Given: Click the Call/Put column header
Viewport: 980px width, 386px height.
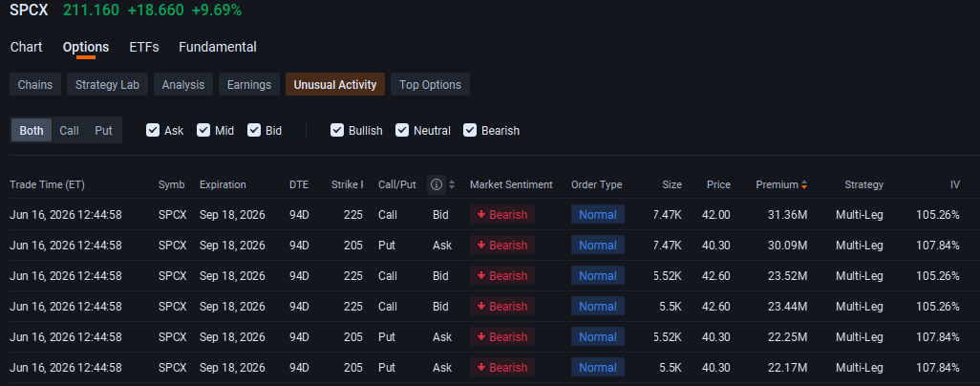Looking at the screenshot, I should tap(397, 184).
